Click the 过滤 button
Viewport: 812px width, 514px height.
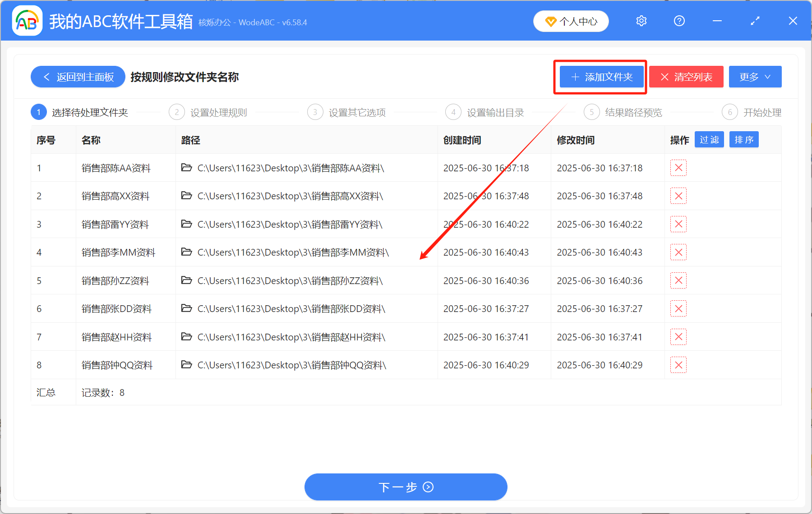709,139
